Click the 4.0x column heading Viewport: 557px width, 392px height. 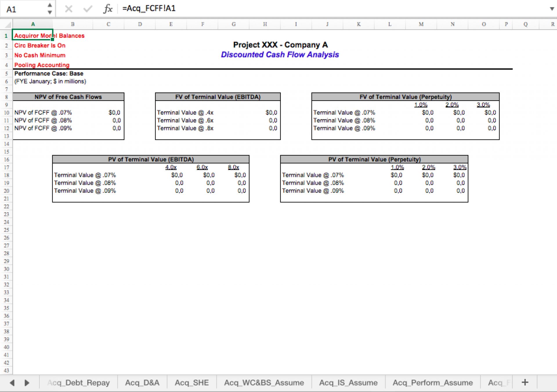tap(171, 167)
